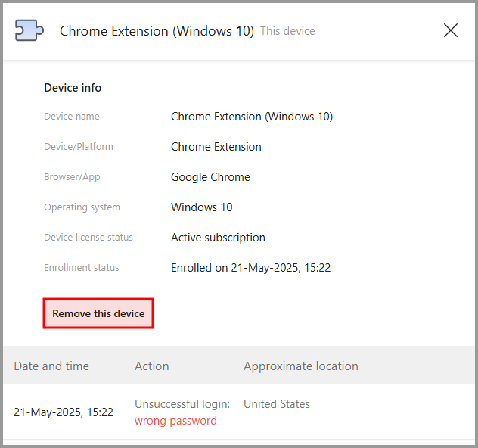The image size is (478, 448).
Task: Sort by the Date and time column header
Action: click(51, 366)
